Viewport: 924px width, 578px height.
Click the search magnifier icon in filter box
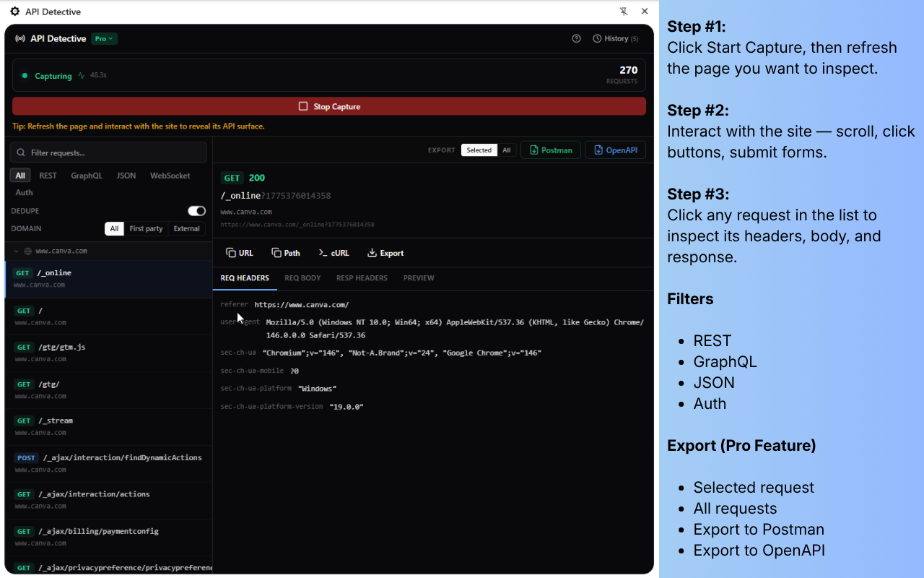(21, 152)
